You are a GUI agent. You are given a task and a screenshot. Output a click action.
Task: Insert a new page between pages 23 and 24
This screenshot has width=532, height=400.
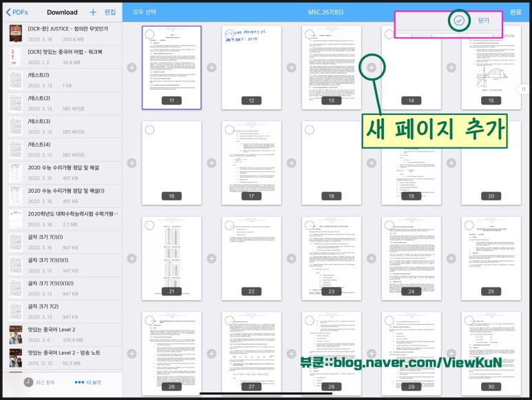coord(372,259)
